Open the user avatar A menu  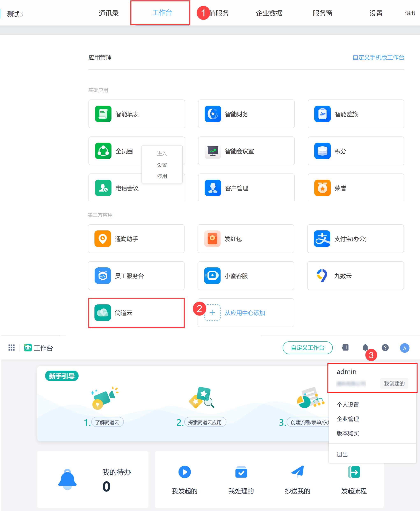[405, 348]
